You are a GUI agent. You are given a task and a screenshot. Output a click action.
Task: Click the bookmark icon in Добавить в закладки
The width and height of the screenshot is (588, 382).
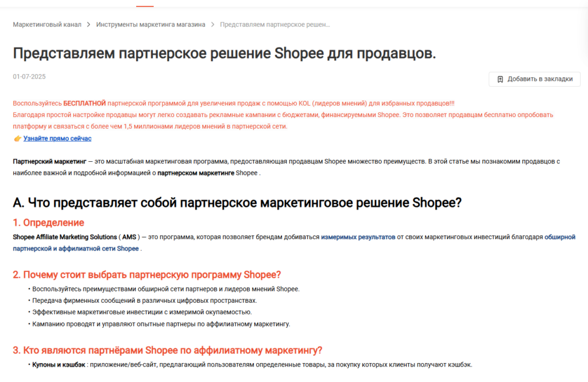coord(500,79)
